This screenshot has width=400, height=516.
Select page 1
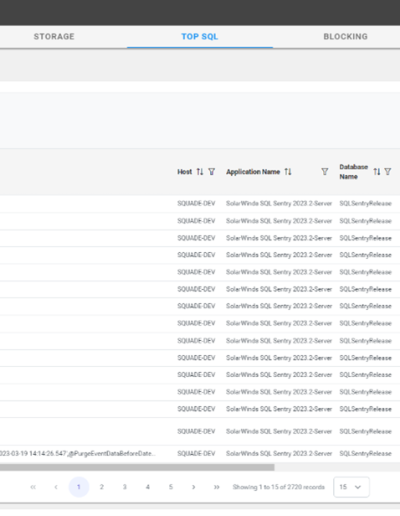pos(79,487)
